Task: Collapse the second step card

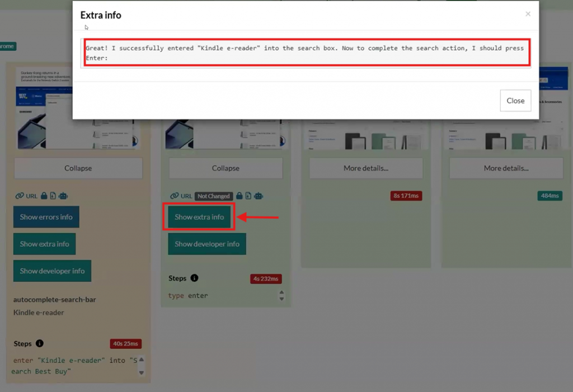Action: point(226,168)
